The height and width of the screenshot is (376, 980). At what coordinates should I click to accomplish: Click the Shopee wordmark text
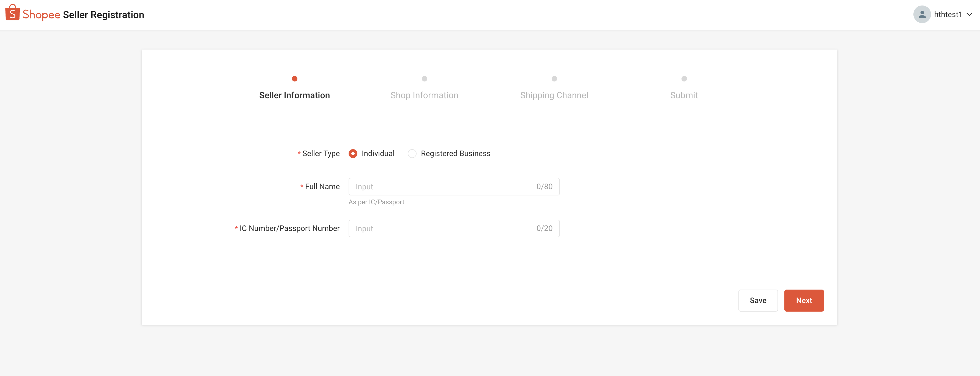pos(41,15)
